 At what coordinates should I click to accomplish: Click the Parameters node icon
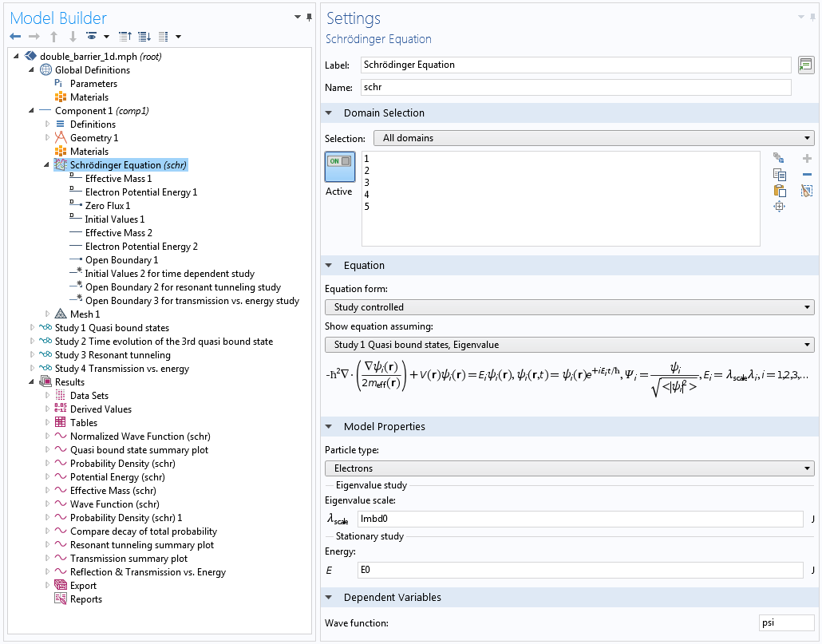click(x=58, y=84)
